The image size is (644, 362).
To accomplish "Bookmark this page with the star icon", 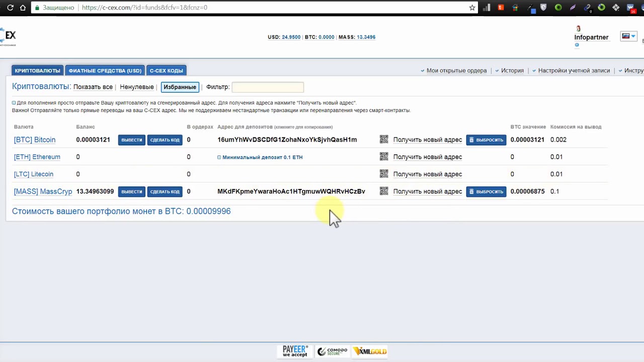I will coord(472,8).
